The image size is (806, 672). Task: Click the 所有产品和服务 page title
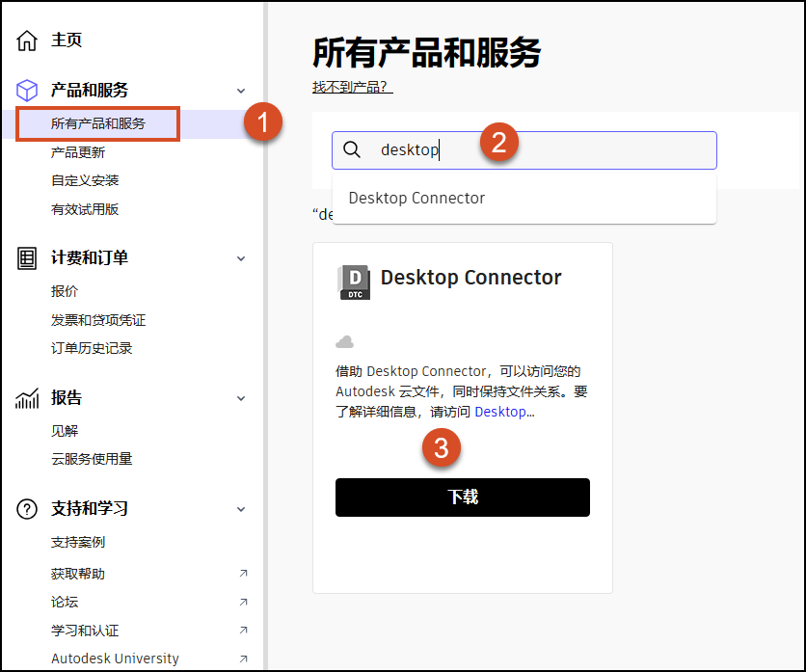[427, 52]
